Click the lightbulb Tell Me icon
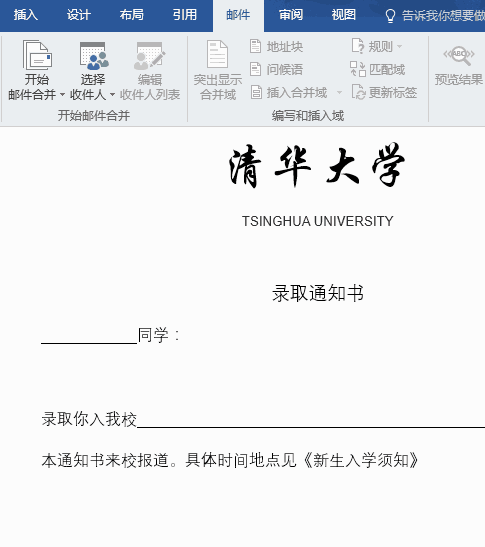This screenshot has width=485, height=547. click(390, 16)
